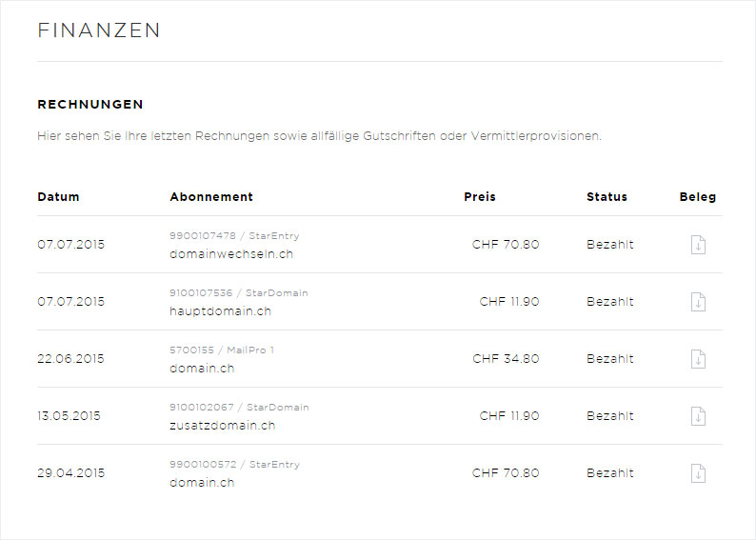This screenshot has width=756, height=540.
Task: Sort invoices by Abonnement column
Action: (211, 197)
